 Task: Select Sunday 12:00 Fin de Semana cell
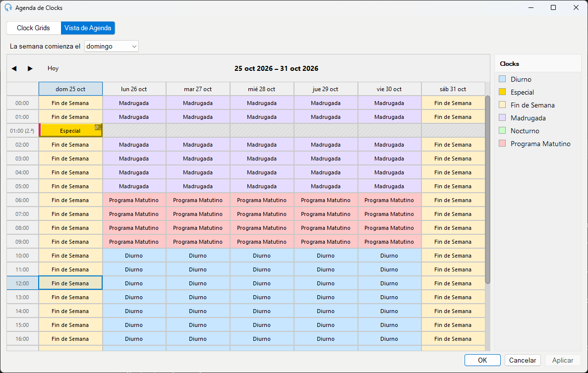tap(70, 283)
